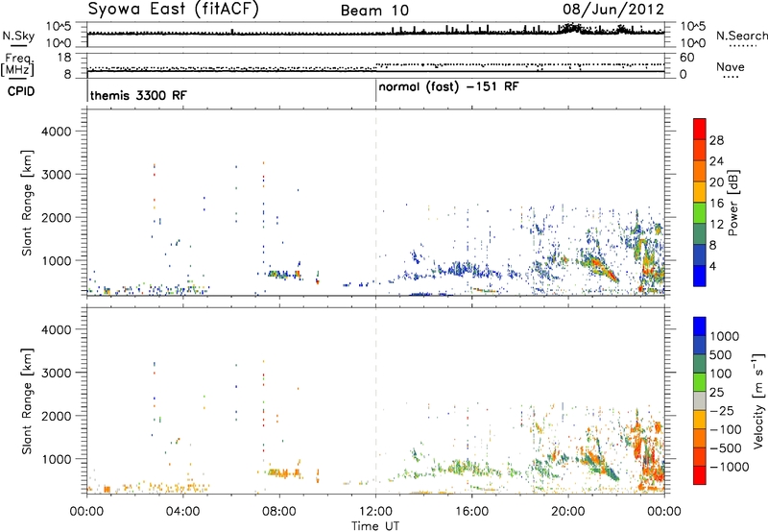Click the "20:00" time axis label
Viewport: 768px width, 532px height.
568,512
